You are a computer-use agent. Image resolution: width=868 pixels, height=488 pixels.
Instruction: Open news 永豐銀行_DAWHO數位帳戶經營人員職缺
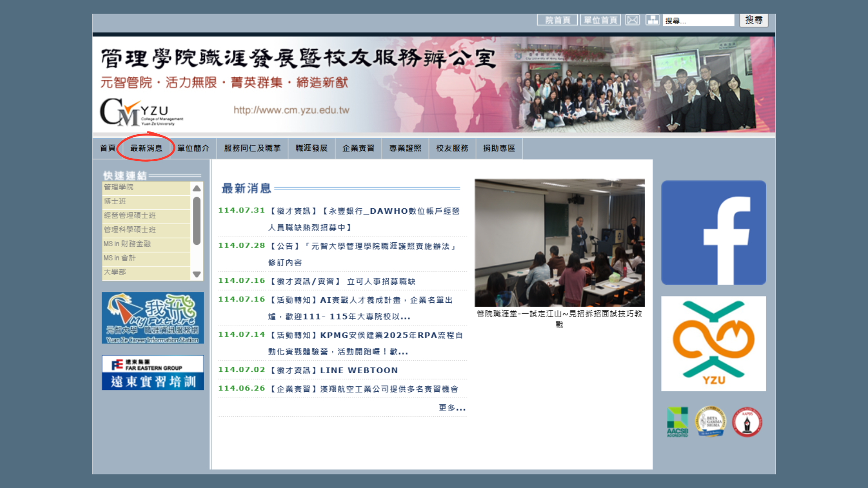(x=364, y=219)
